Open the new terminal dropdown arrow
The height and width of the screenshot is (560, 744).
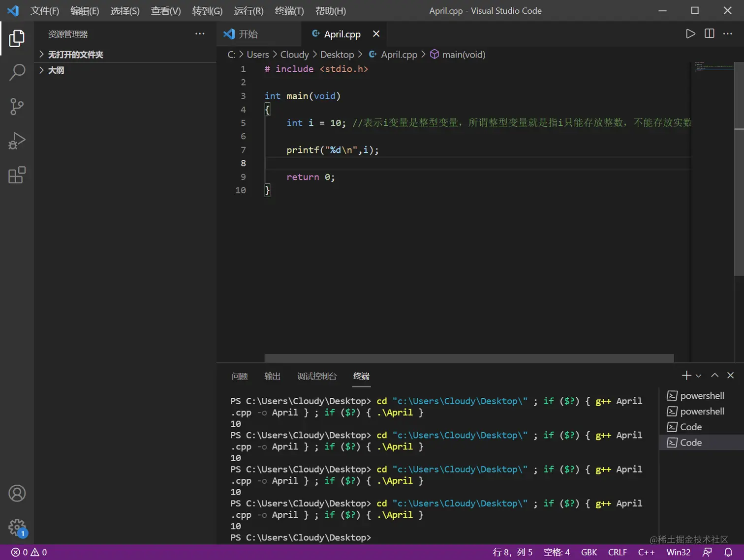[x=698, y=376]
